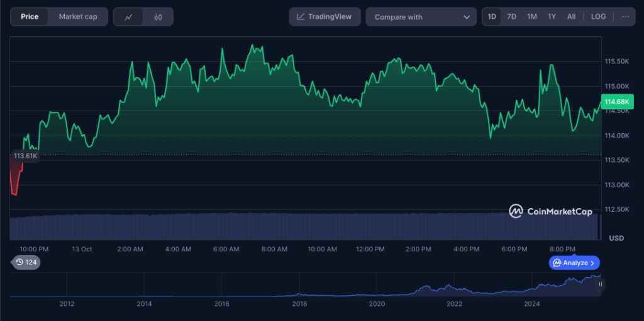Click the 113.61K opening price marker

[x=26, y=156]
